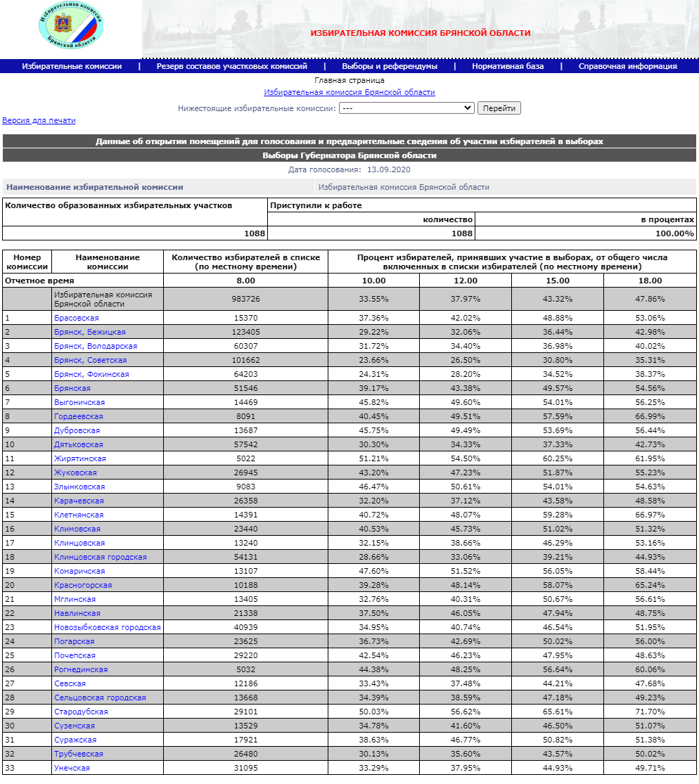Open the Трубчевская commission link
The image size is (699, 784).
point(79,754)
